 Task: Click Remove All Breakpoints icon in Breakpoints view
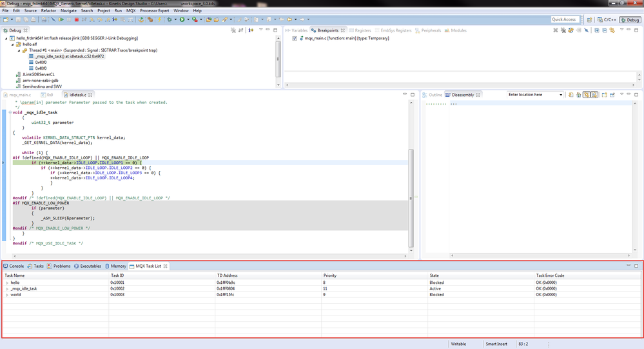(x=563, y=30)
